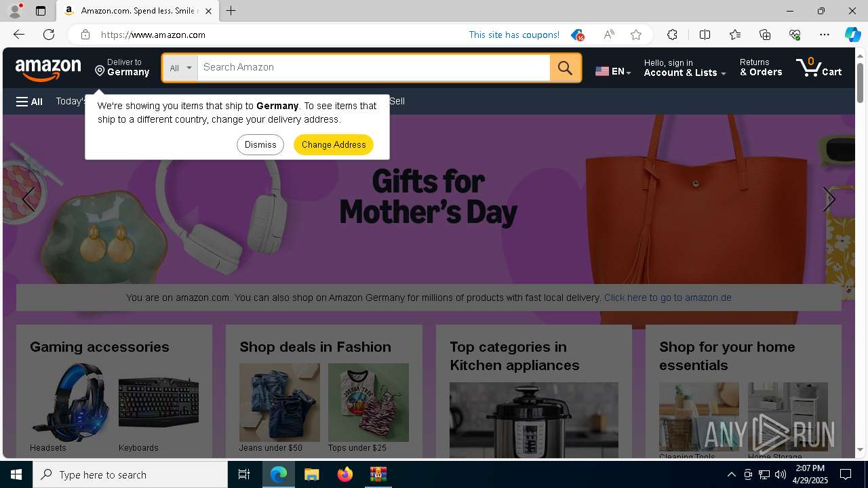Add page to favorites star icon
The width and height of the screenshot is (868, 488).
(x=635, y=35)
